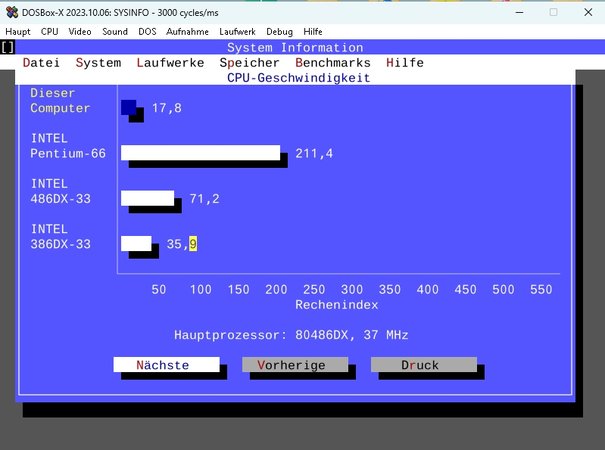Click the axis tick label 100

tap(201, 289)
